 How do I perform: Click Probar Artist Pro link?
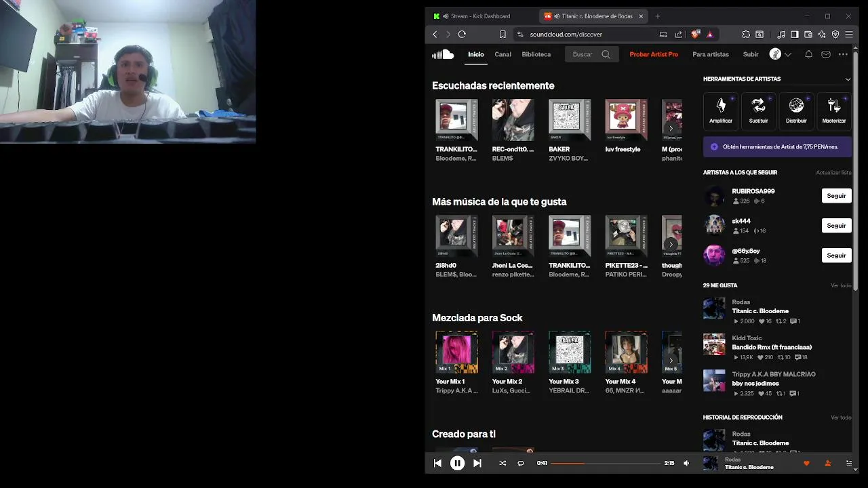pyautogui.click(x=654, y=54)
